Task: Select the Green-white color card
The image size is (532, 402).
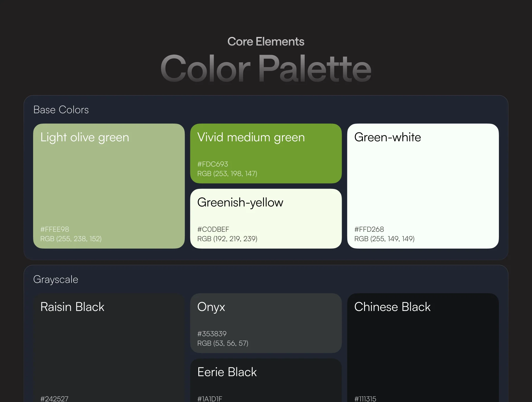Action: point(423,186)
